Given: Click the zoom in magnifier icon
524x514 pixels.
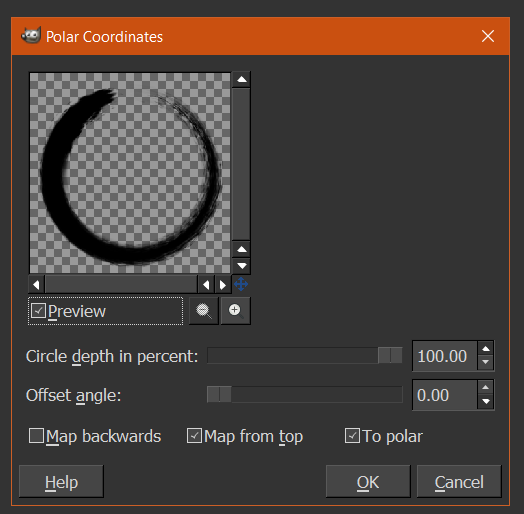Looking at the screenshot, I should point(236,311).
